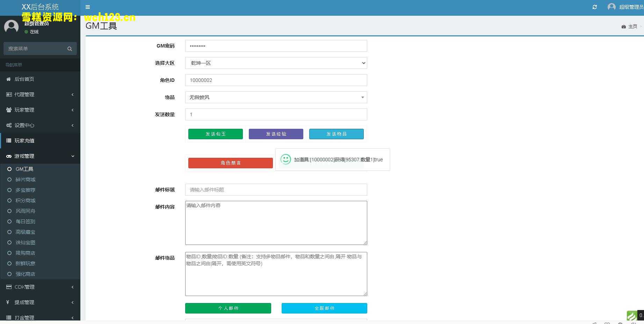This screenshot has height=324, width=644.
Task: Go to 强化商店 submenu
Action: 40,274
